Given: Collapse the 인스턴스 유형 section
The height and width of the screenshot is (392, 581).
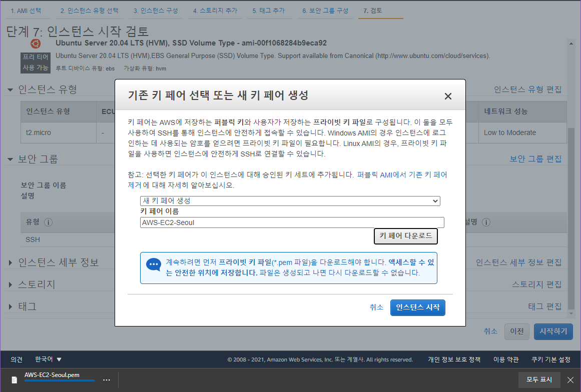Looking at the screenshot, I should click(x=11, y=90).
